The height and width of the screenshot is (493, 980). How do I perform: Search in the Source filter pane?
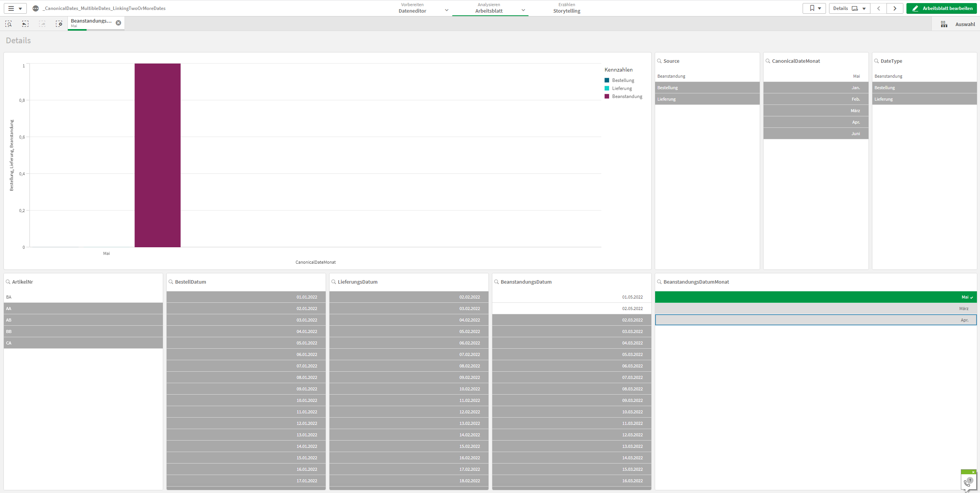(x=659, y=61)
